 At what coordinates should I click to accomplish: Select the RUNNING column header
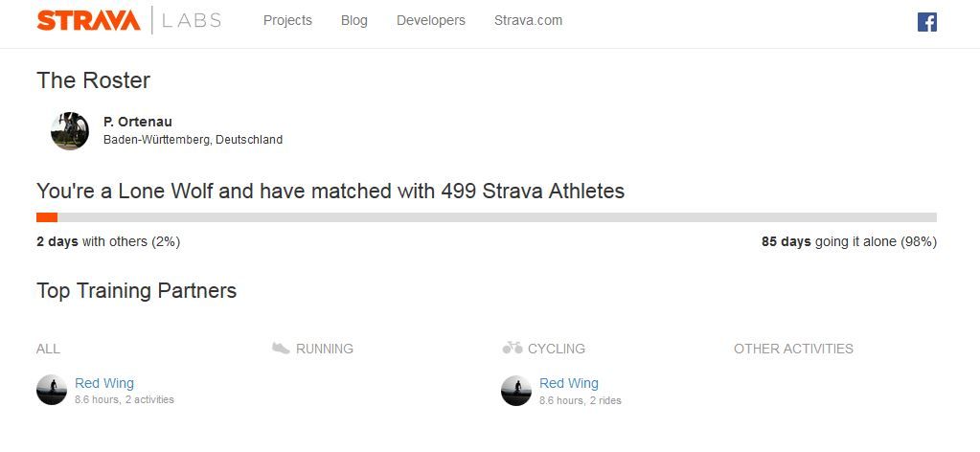coord(325,349)
